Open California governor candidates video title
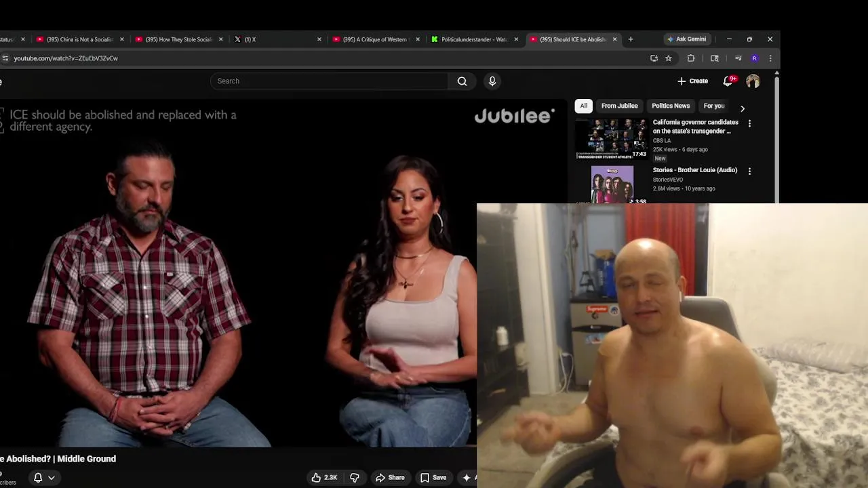Screen dimensions: 868x488 click(x=696, y=127)
